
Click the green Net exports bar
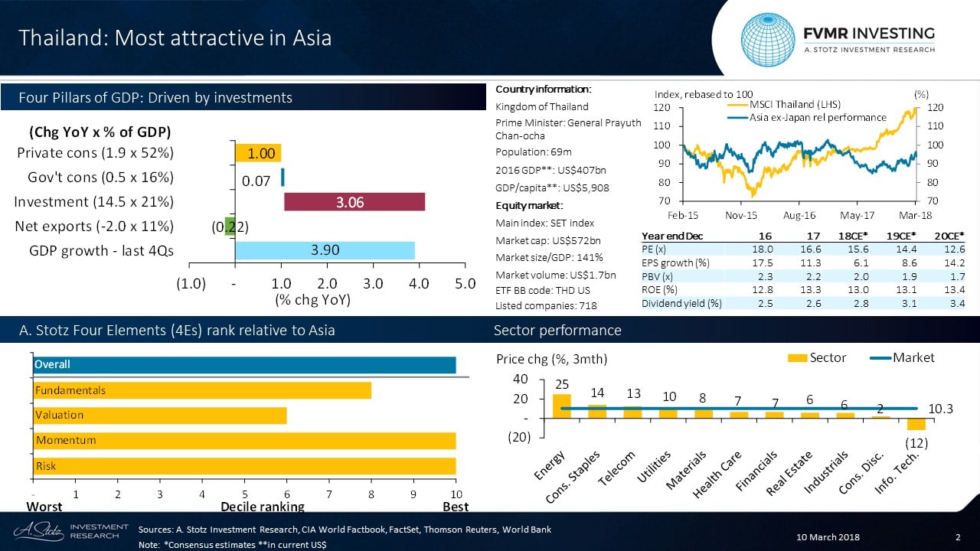point(230,227)
